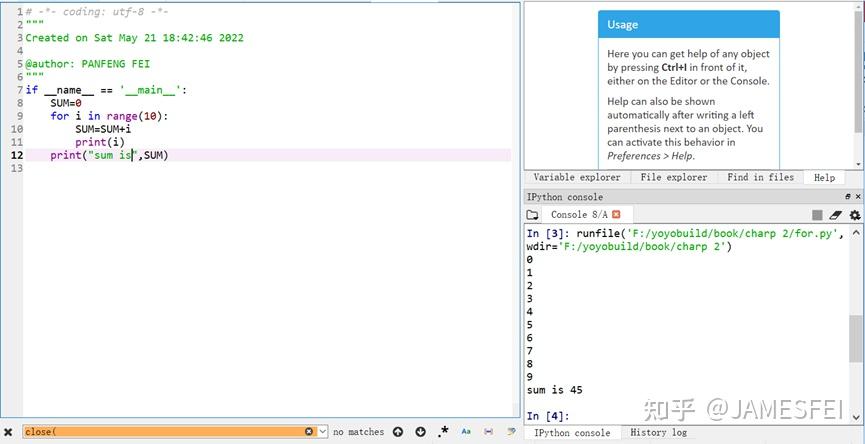Open the History log tab
The height and width of the screenshot is (444, 865).
pyautogui.click(x=658, y=433)
